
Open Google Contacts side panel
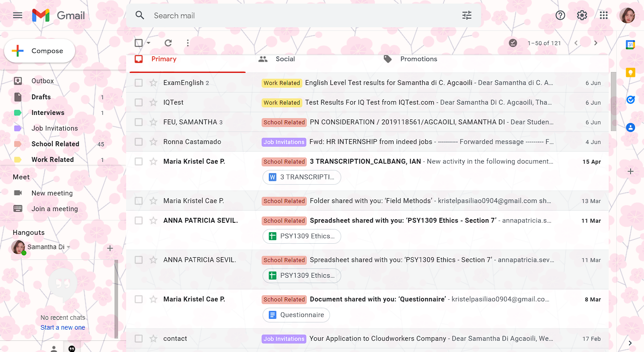[631, 127]
